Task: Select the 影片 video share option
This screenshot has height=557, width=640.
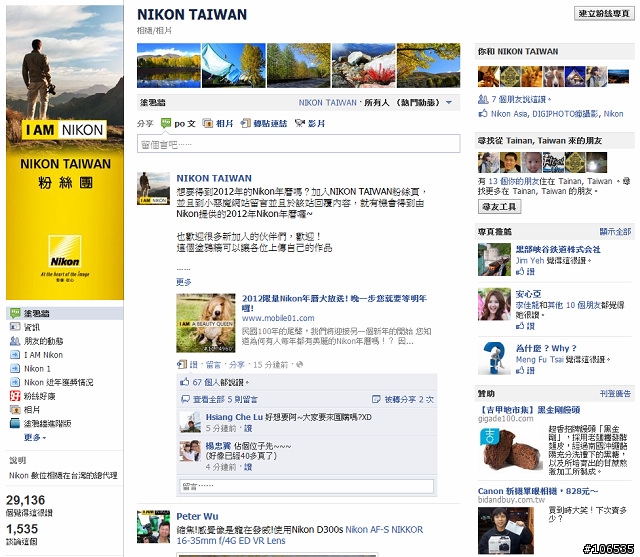Action: 310,123
